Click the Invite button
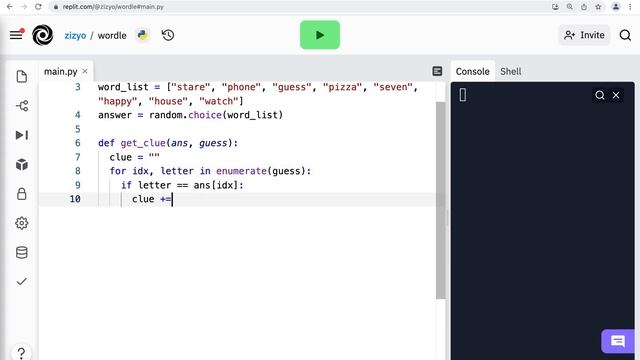This screenshot has width=640, height=360. tap(584, 35)
